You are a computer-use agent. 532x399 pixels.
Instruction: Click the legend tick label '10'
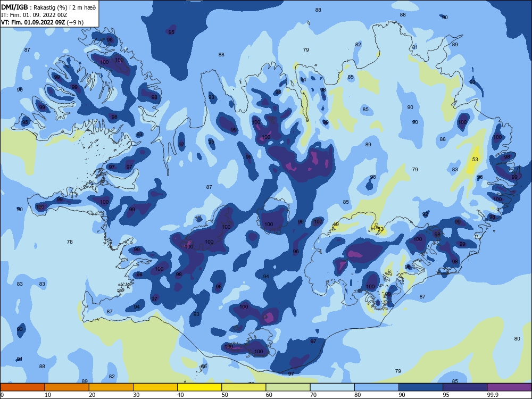47,395
